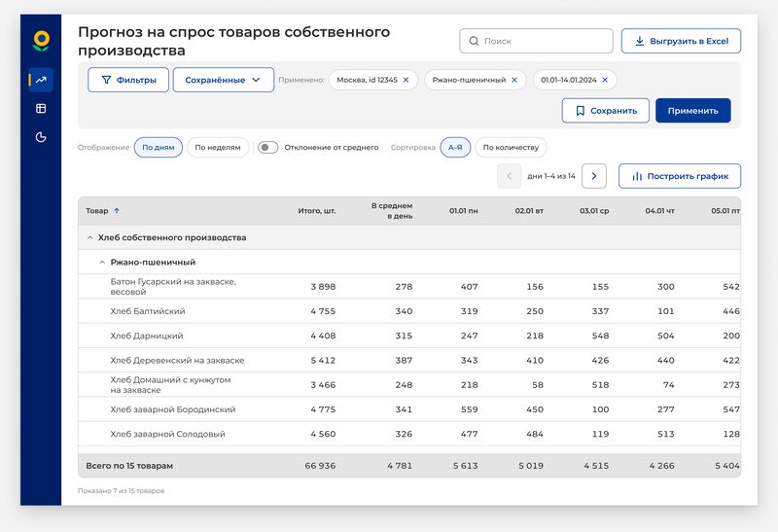778x532 pixels.
Task: Click the grand total 66 936
Action: [x=320, y=466]
